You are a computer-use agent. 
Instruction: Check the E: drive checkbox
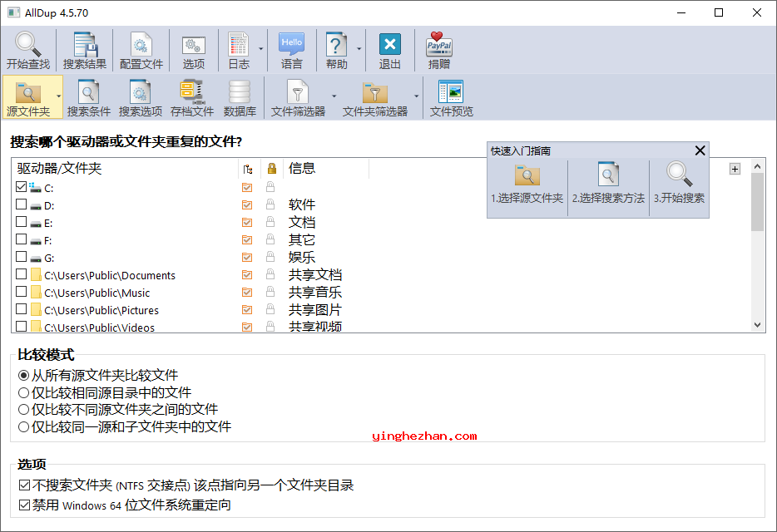tap(22, 221)
